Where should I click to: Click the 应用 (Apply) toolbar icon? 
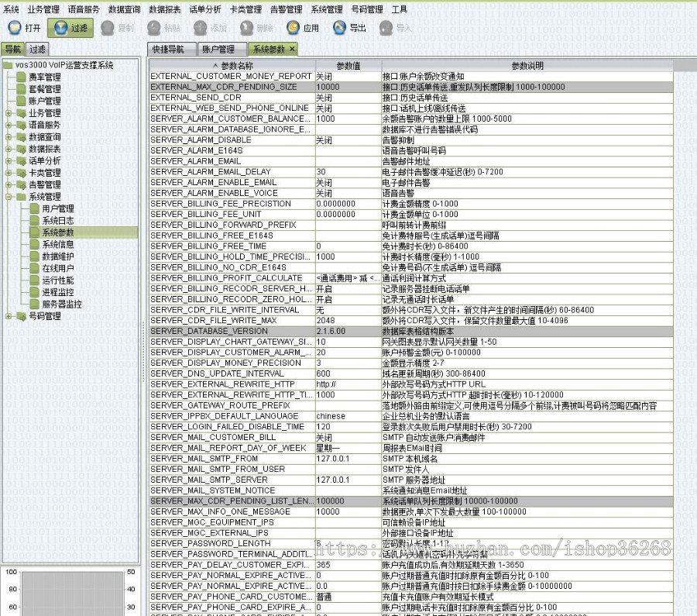tap(293, 28)
